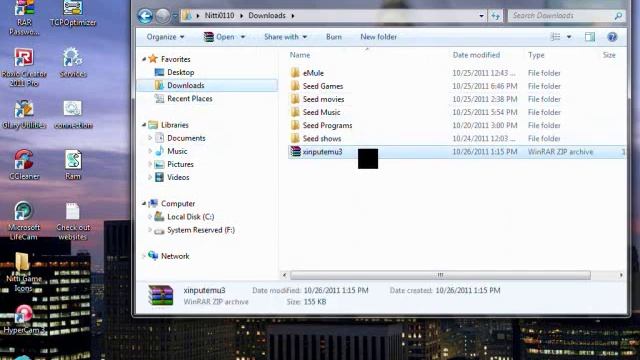Open Ram desktop icon
640x360 pixels.
[x=73, y=165]
